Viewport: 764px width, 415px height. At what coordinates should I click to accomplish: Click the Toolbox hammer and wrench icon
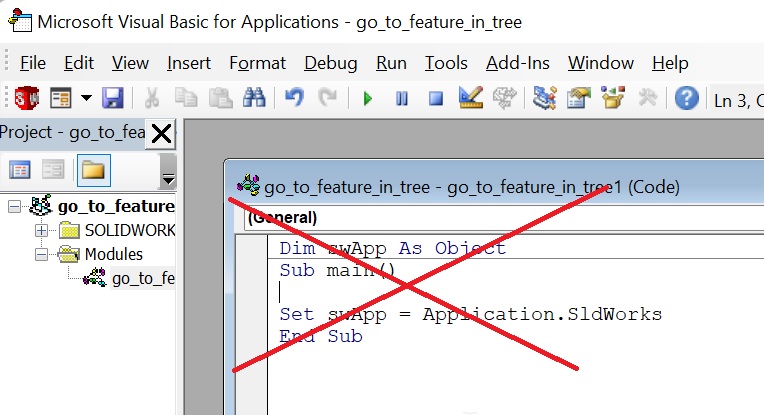coord(648,98)
